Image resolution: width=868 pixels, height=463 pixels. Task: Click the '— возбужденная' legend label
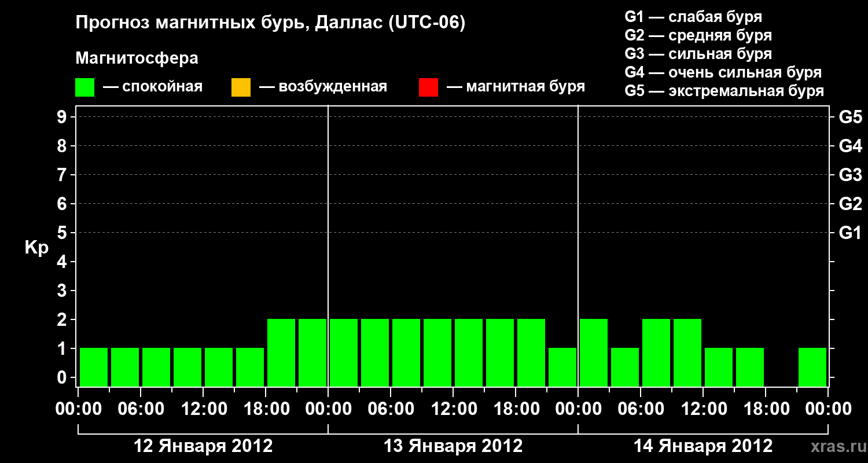click(x=323, y=87)
